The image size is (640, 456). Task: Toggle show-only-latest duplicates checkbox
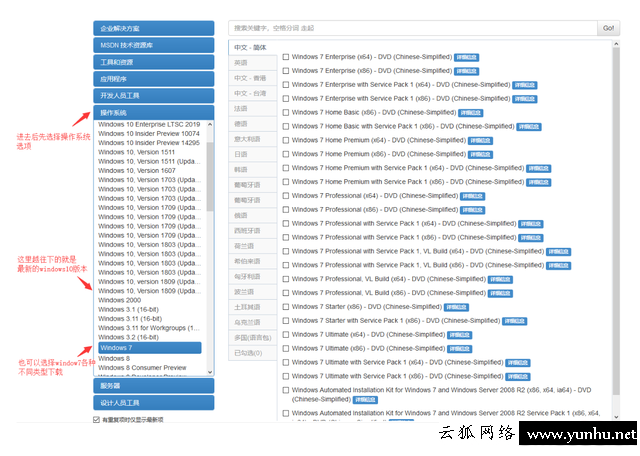tap(96, 420)
